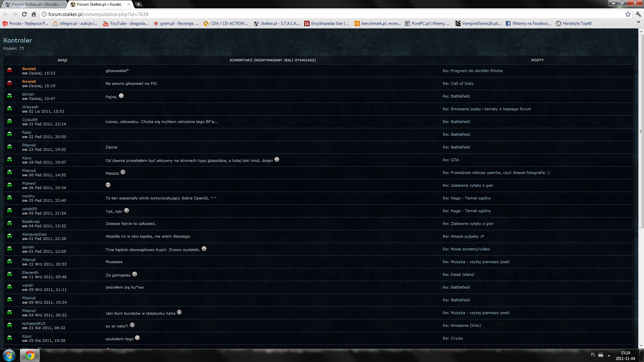This screenshot has width=644, height=362.
Task: Open the caleb59 user profile
Action: (x=30, y=209)
